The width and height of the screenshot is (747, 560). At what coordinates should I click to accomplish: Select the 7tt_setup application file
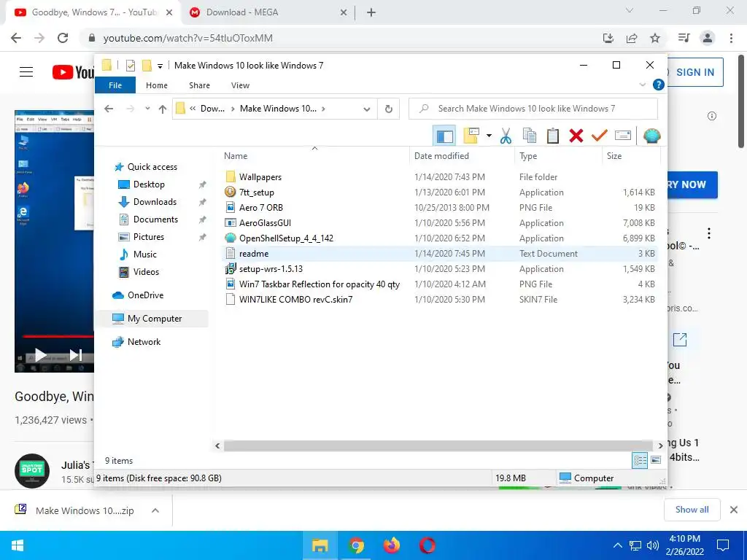click(256, 192)
